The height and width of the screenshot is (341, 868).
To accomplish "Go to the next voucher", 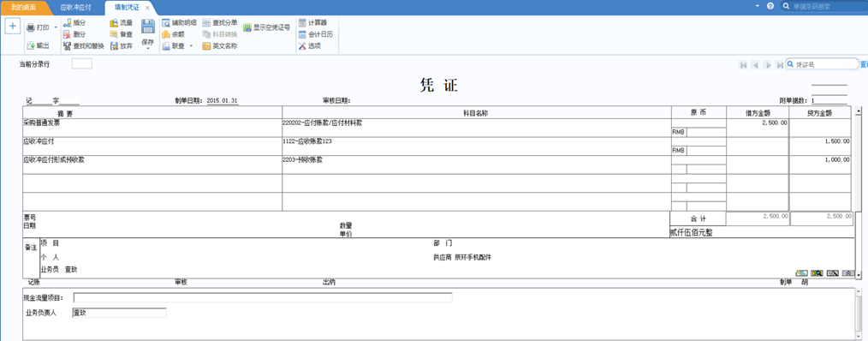I will [768, 65].
